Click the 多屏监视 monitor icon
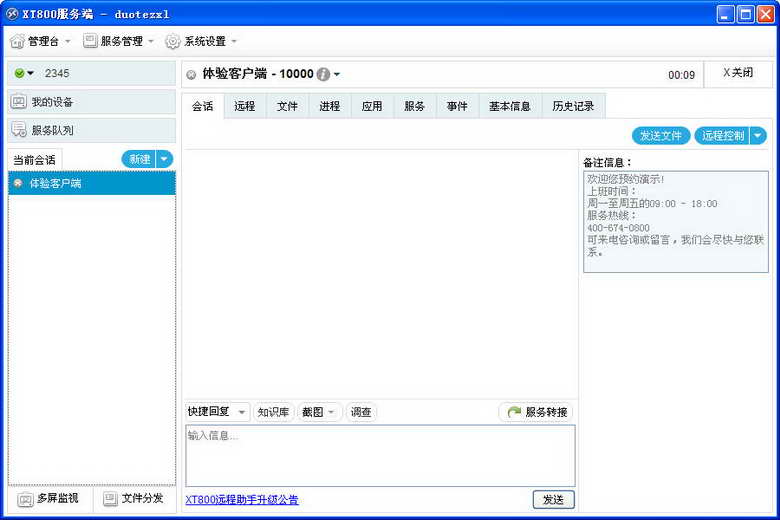The height and width of the screenshot is (520, 780). click(25, 499)
